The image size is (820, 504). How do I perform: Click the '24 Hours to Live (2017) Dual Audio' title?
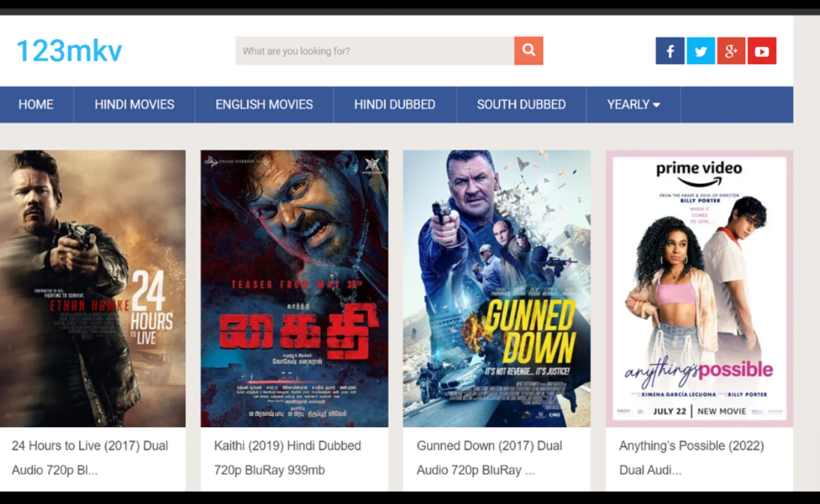pos(90,458)
